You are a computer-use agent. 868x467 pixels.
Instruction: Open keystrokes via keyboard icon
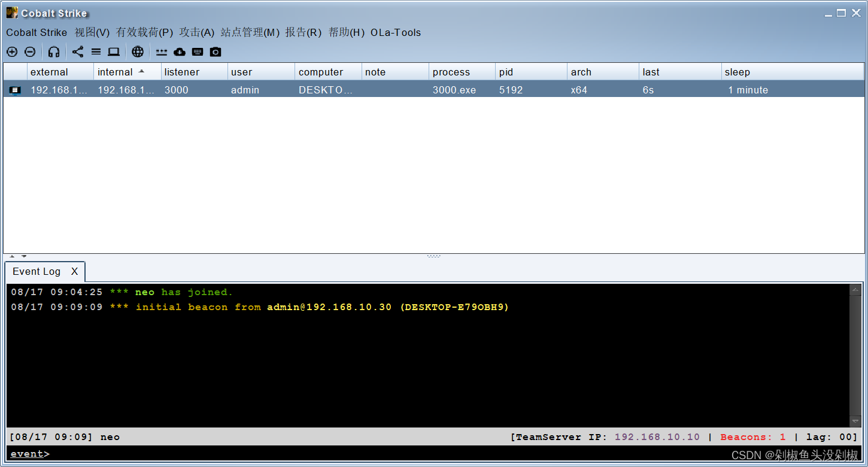tap(198, 52)
